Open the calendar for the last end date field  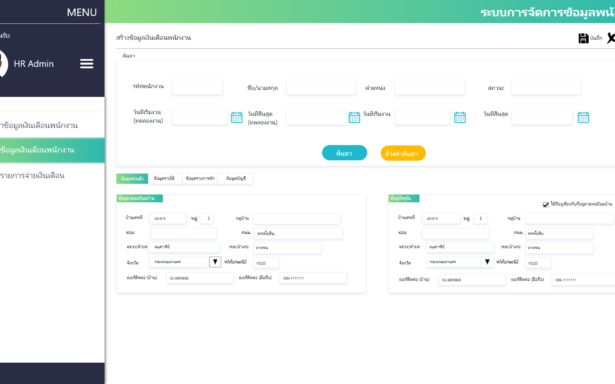tap(583, 117)
